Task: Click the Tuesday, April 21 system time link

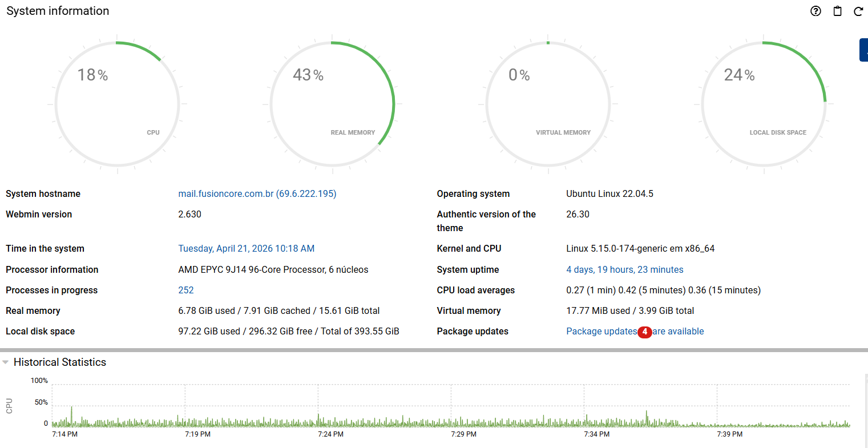Action: point(246,248)
